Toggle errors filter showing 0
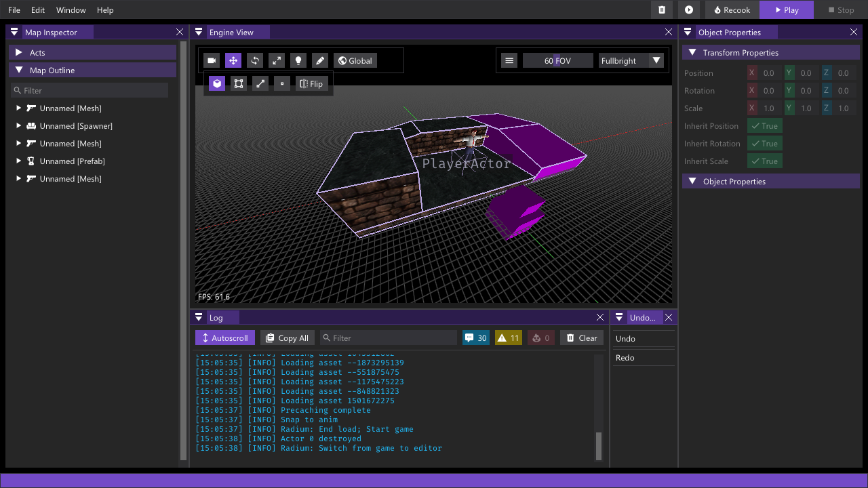 coord(540,338)
